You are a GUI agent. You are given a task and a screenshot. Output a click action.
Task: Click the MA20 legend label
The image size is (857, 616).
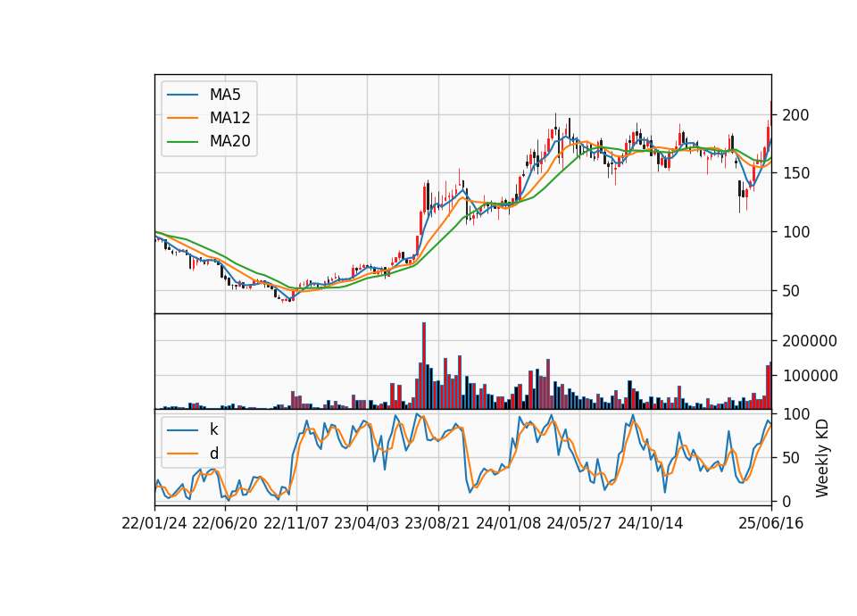pyautogui.click(x=229, y=141)
